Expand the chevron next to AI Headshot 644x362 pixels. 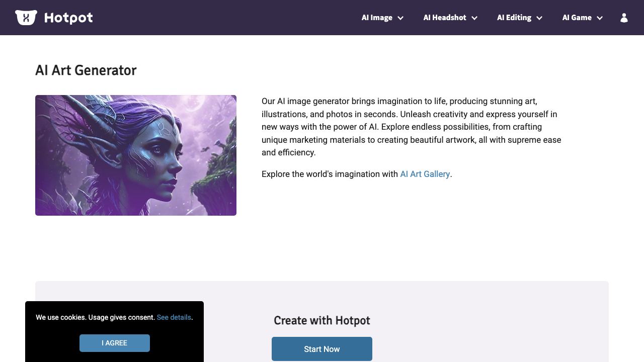click(x=474, y=18)
